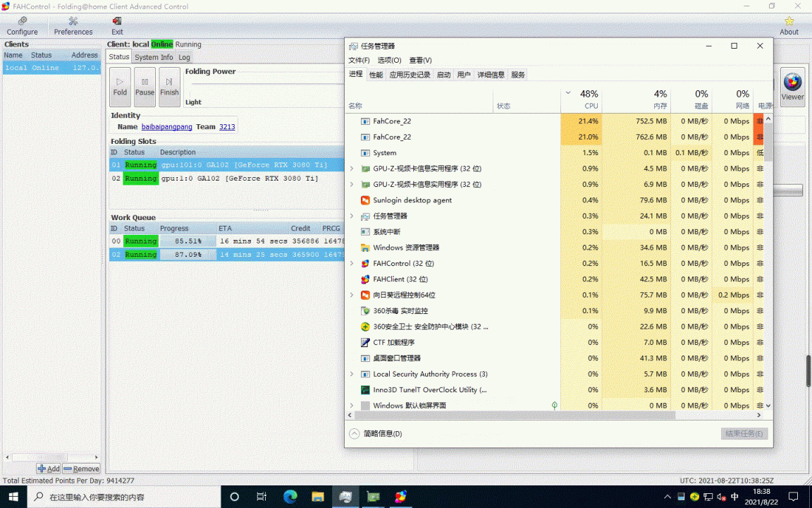Switch to the 性能 tab
The height and width of the screenshot is (508, 812).
coord(376,75)
